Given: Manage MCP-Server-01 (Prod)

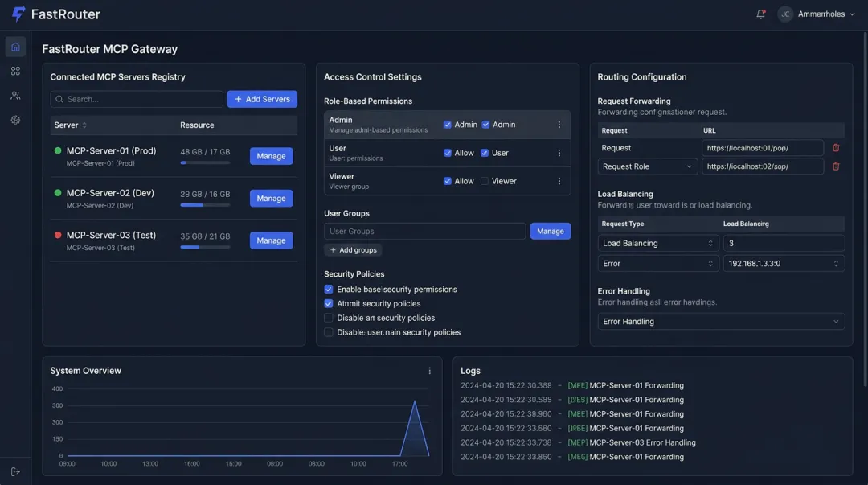Looking at the screenshot, I should coord(272,156).
